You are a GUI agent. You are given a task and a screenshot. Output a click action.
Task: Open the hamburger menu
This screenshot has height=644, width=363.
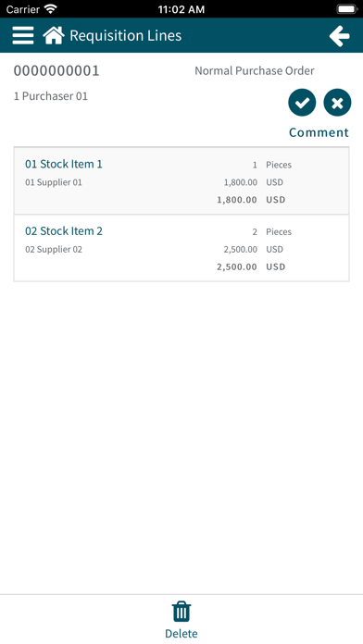[23, 35]
